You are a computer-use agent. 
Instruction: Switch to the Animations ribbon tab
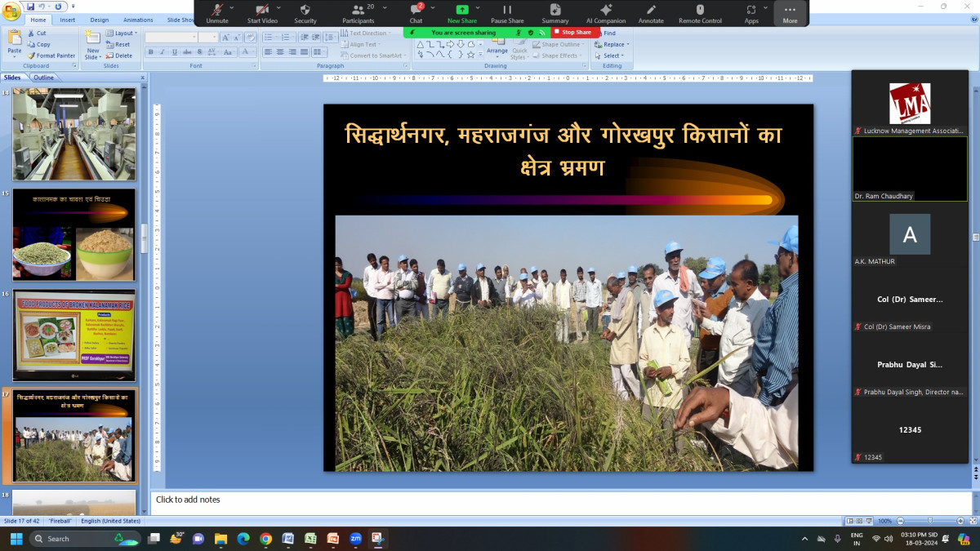tap(138, 20)
